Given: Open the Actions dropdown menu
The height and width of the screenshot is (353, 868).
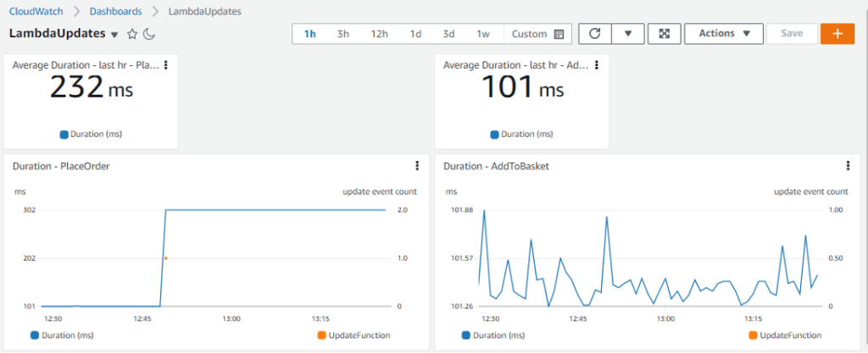Looking at the screenshot, I should coord(717,34).
